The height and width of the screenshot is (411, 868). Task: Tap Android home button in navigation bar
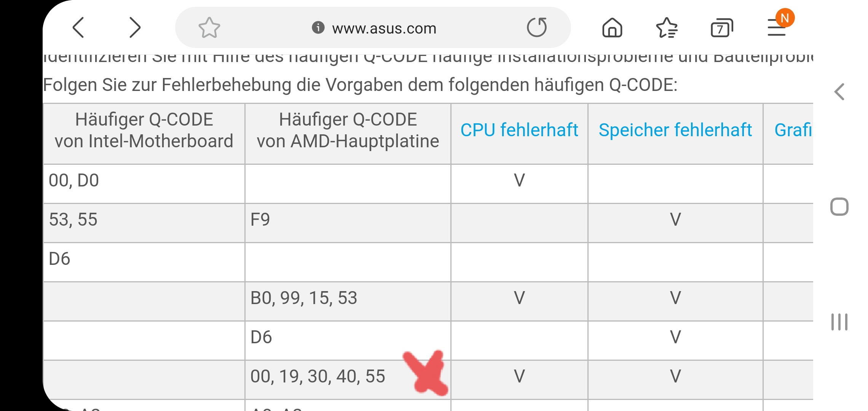[x=839, y=207]
